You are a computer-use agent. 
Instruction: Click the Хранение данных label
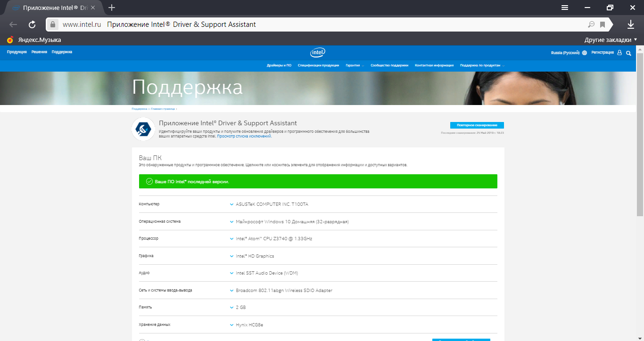point(155,325)
